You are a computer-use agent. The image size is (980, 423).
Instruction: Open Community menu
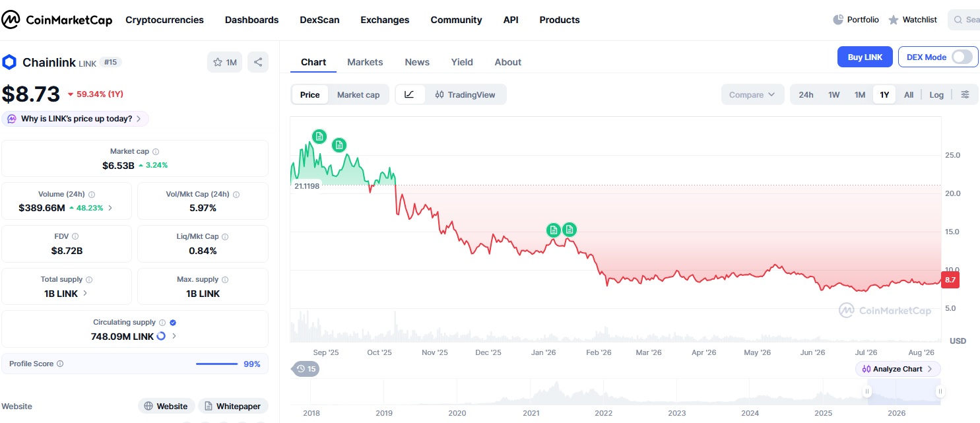[x=456, y=20]
